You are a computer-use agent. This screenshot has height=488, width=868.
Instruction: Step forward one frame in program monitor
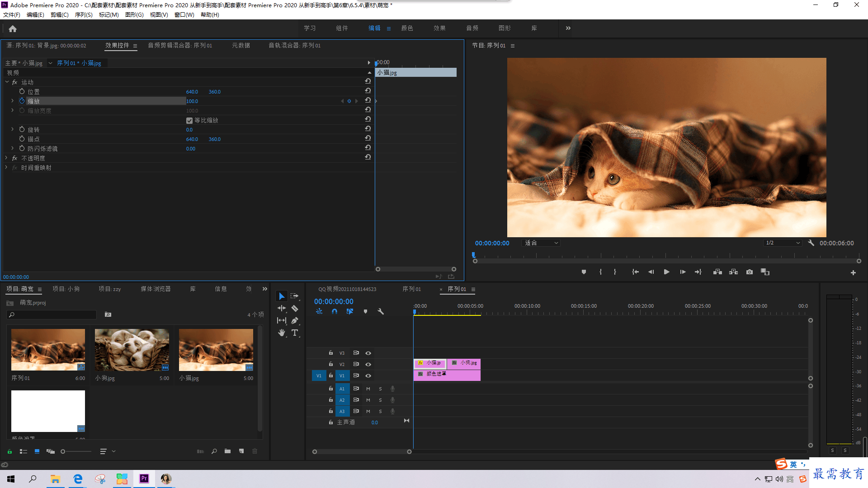click(x=683, y=272)
